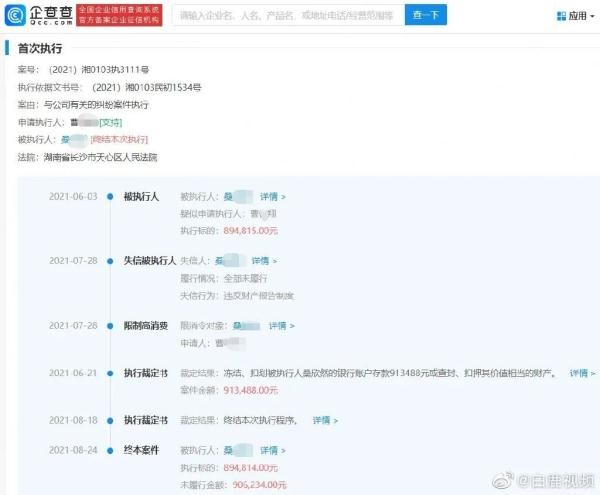600x495 pixels.
Task: Open 详情 for the 限制高消费 entry
Action: pyautogui.click(x=282, y=326)
